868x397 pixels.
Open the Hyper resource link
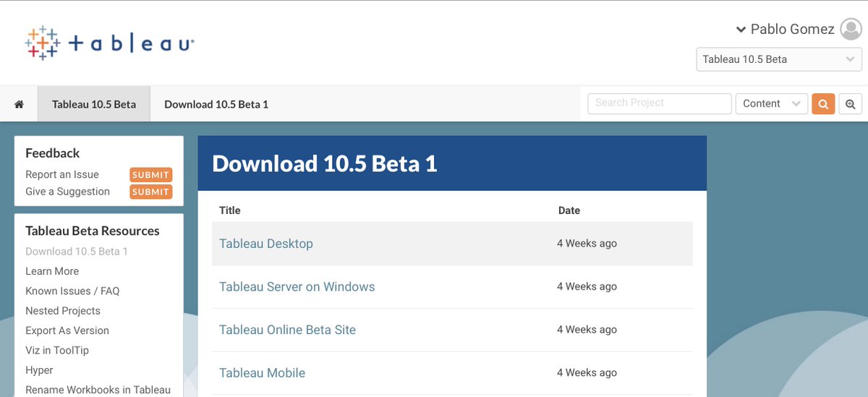pyautogui.click(x=39, y=370)
